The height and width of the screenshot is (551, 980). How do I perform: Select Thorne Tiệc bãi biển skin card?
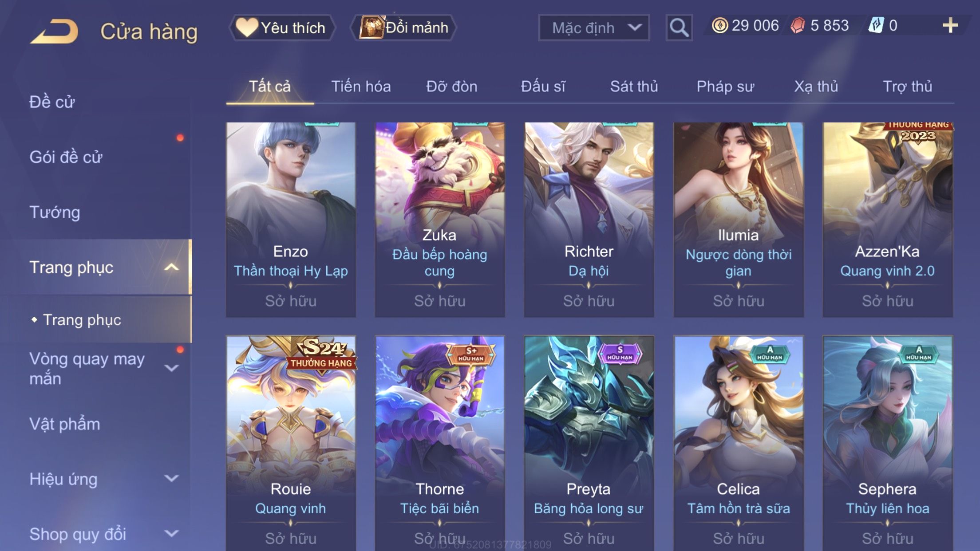point(440,444)
